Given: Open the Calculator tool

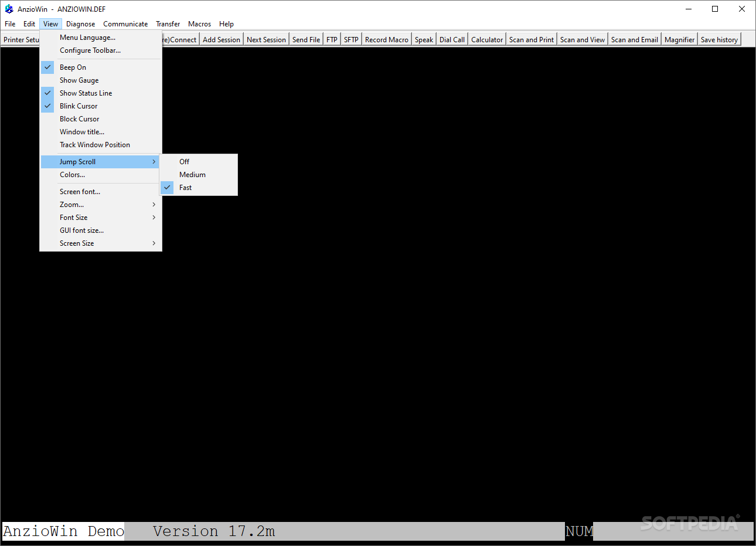Looking at the screenshot, I should 487,40.
